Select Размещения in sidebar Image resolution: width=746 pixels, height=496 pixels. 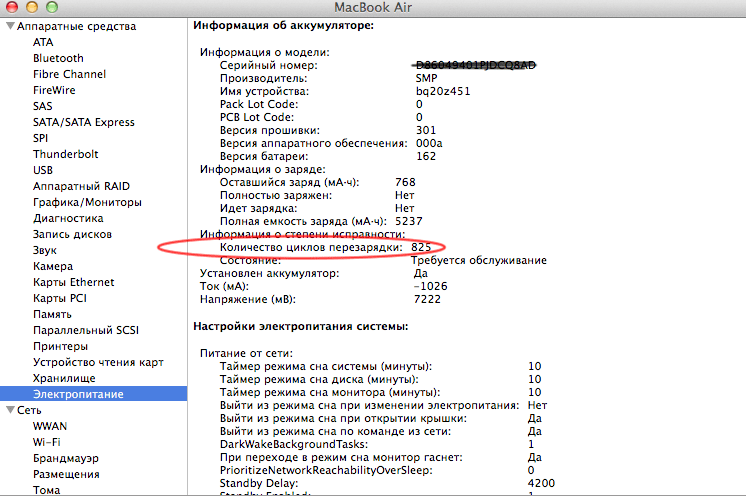[x=66, y=474]
